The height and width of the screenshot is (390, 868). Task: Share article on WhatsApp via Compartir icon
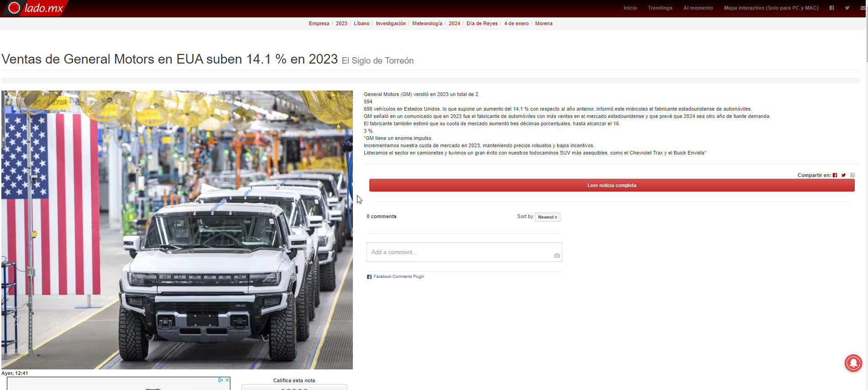point(852,175)
